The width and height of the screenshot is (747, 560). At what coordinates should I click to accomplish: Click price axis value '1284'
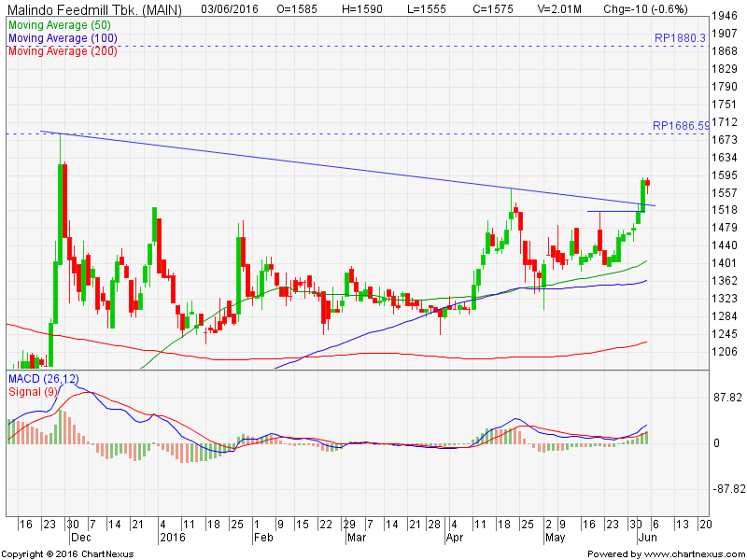click(725, 316)
